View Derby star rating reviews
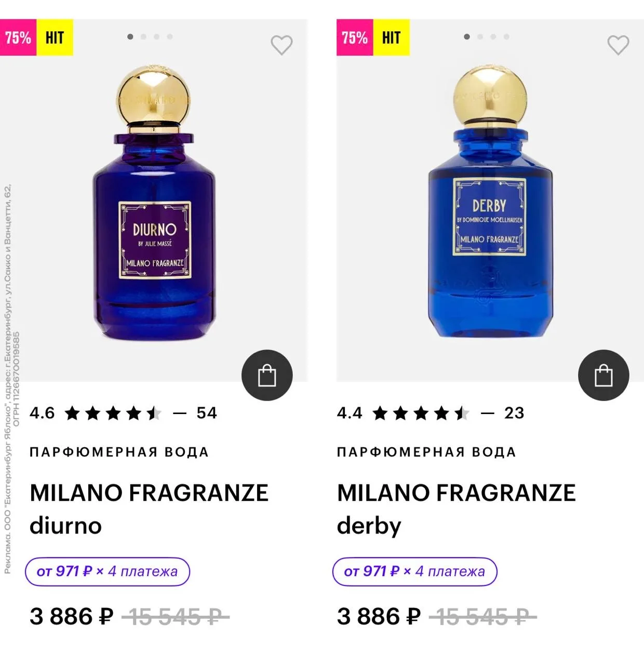 coord(421,414)
